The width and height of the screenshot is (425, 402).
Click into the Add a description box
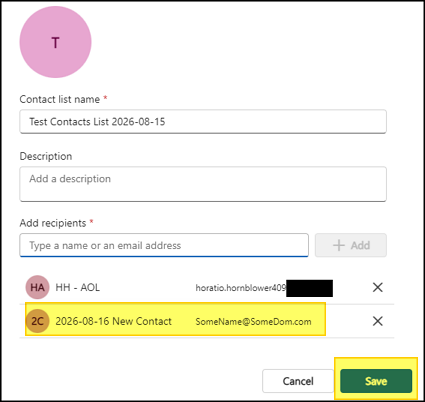(x=203, y=184)
